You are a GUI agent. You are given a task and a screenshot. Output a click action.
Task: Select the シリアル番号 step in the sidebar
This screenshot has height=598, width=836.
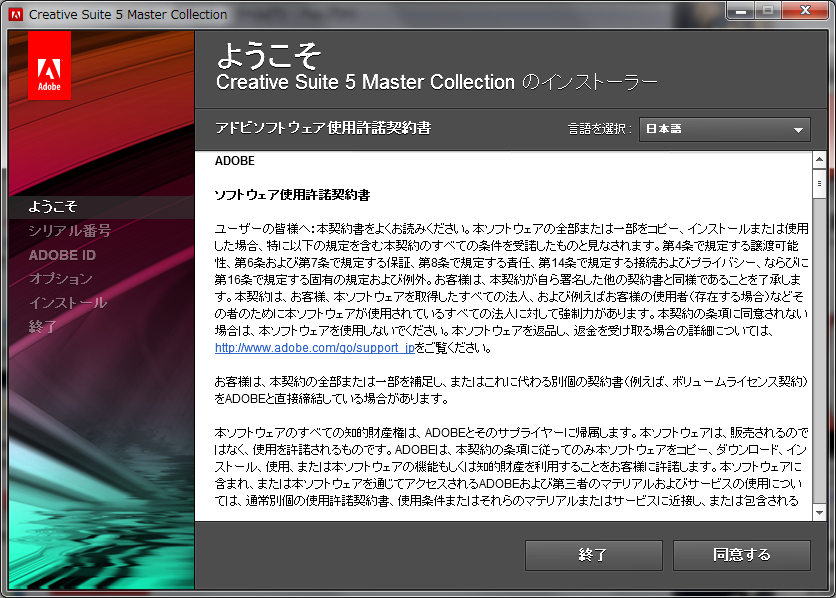(x=69, y=230)
